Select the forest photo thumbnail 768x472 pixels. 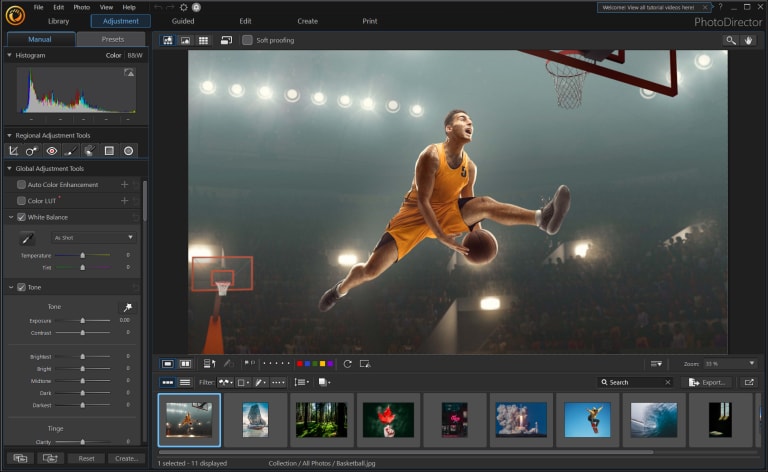pos(321,419)
